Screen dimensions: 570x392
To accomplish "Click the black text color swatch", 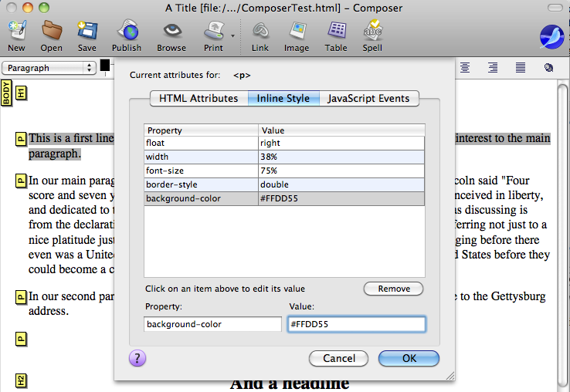I will (104, 65).
